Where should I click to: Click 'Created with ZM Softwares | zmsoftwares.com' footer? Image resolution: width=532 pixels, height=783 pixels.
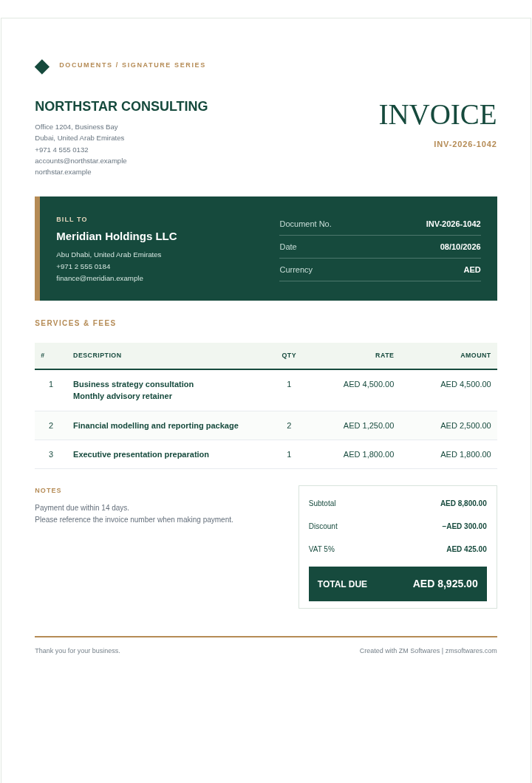click(x=428, y=651)
